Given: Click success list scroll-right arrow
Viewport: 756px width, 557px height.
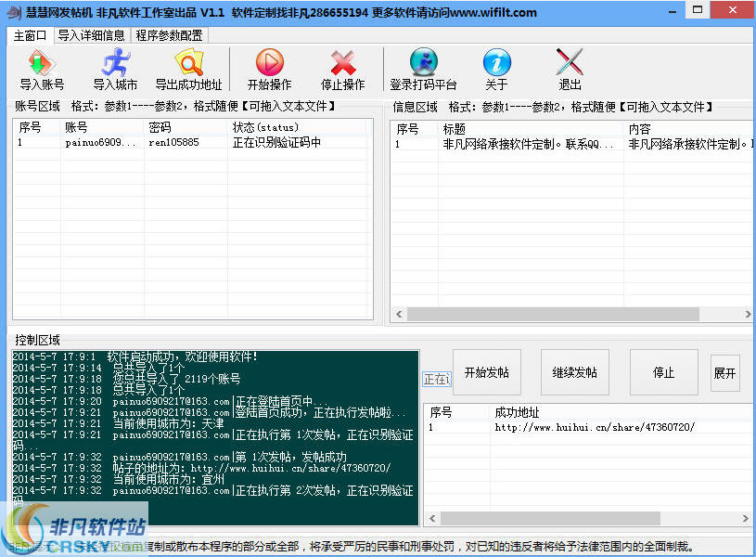Looking at the screenshot, I should (x=746, y=518).
